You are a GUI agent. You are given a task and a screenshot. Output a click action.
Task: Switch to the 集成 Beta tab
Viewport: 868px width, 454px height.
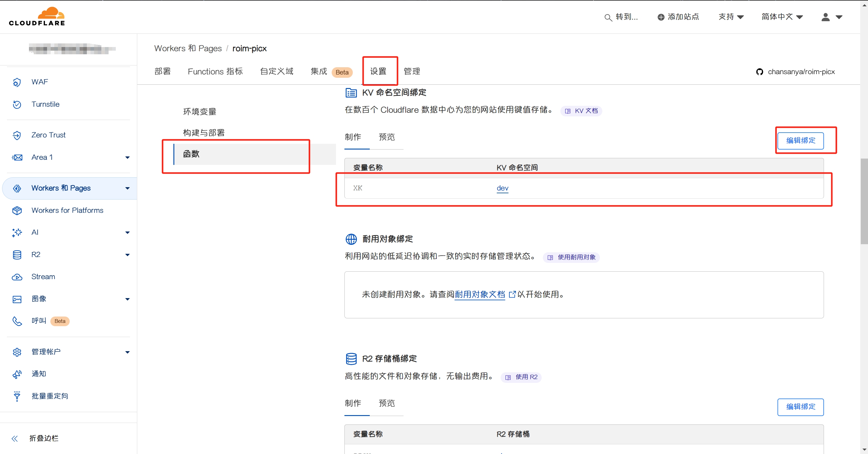pyautogui.click(x=331, y=71)
